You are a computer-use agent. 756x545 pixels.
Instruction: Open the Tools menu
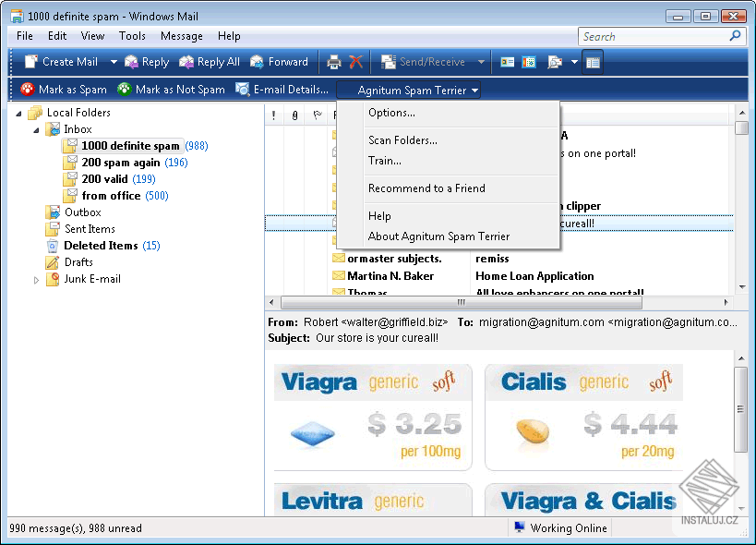coord(132,36)
